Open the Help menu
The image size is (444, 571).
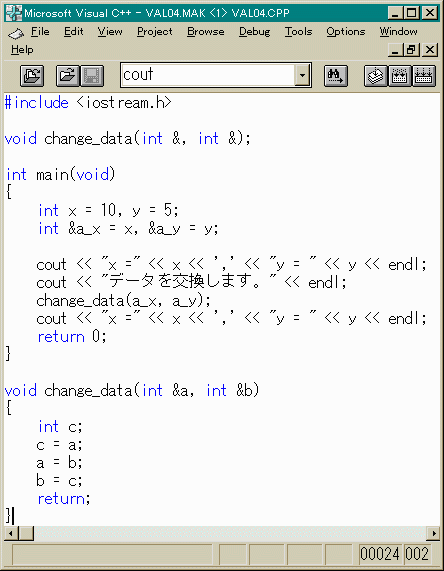pos(22,50)
